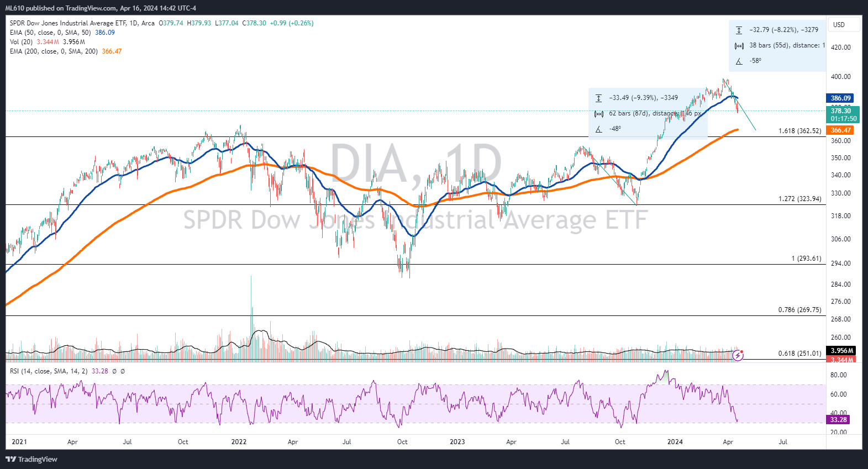Click the 366.47 EMA 200 legend value
The height and width of the screenshot is (469, 868).
tap(112, 51)
